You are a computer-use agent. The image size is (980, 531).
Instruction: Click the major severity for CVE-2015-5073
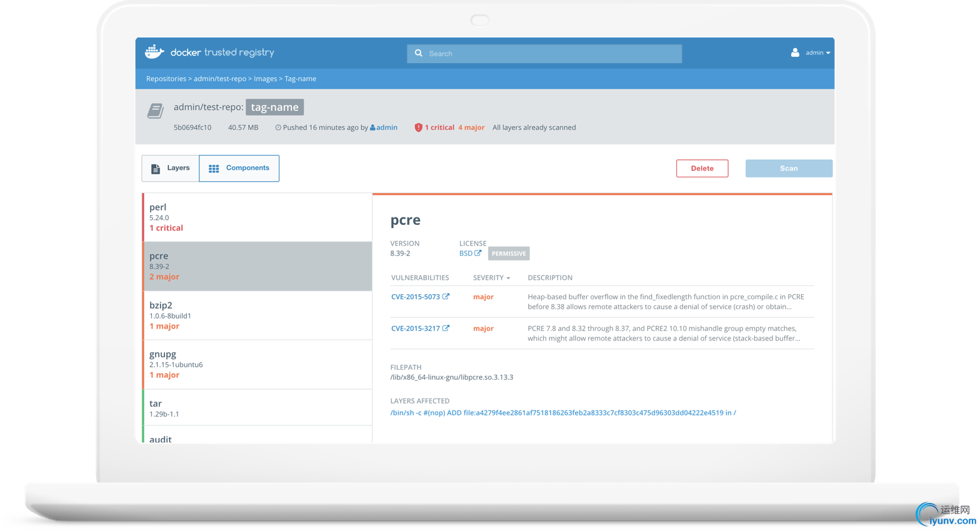point(483,297)
